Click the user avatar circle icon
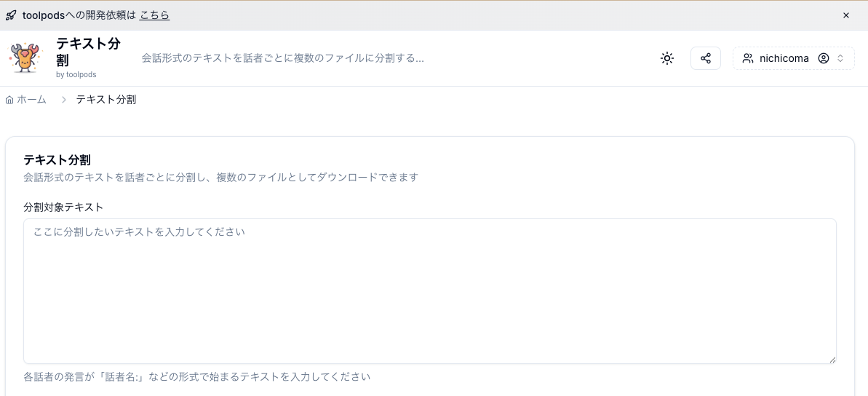 824,58
